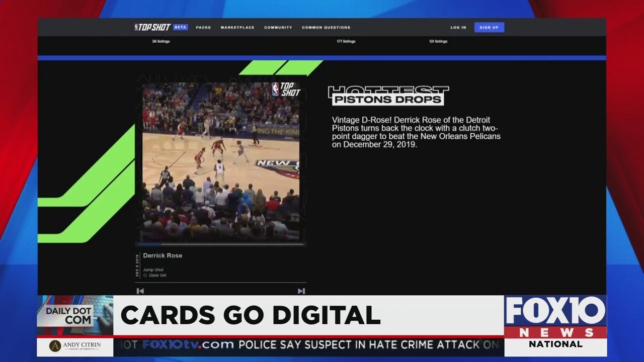
Task: Click the 'Pistons Drops' heading
Action: tap(387, 99)
